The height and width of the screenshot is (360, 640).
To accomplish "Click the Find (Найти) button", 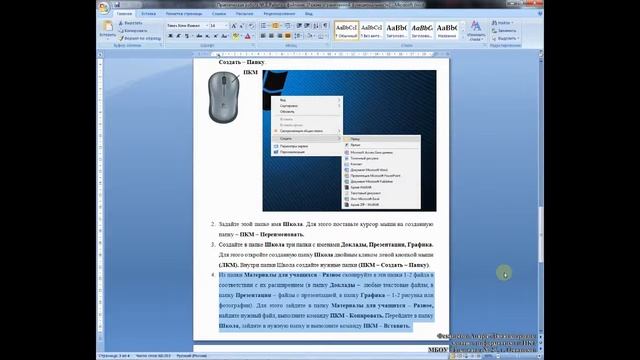I will pos(502,23).
